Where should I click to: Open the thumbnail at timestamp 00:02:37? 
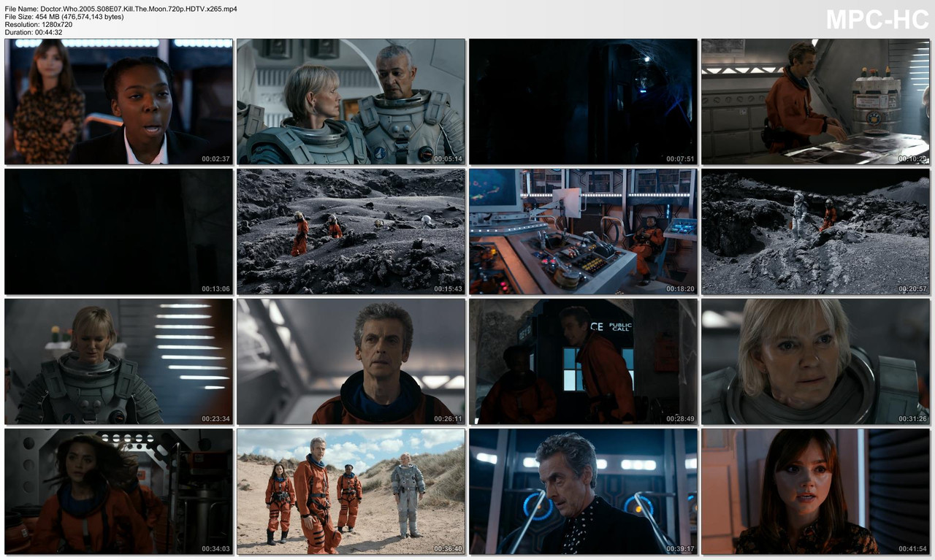coord(117,101)
